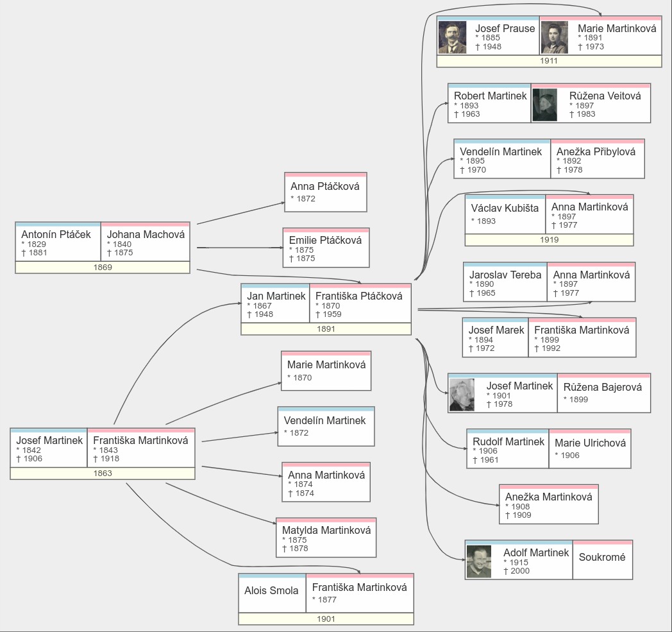Open Marie Martinková's photo, born 1891
This screenshot has width=672, height=632.
pos(555,37)
